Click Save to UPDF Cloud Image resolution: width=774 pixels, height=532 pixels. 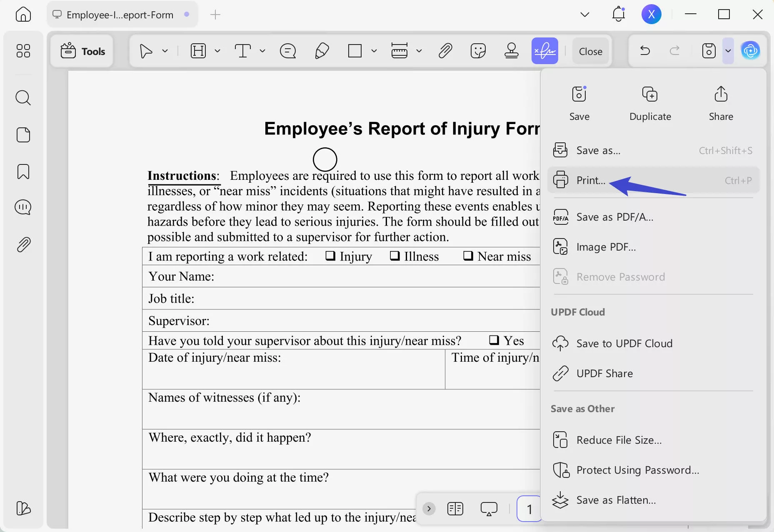(x=624, y=343)
